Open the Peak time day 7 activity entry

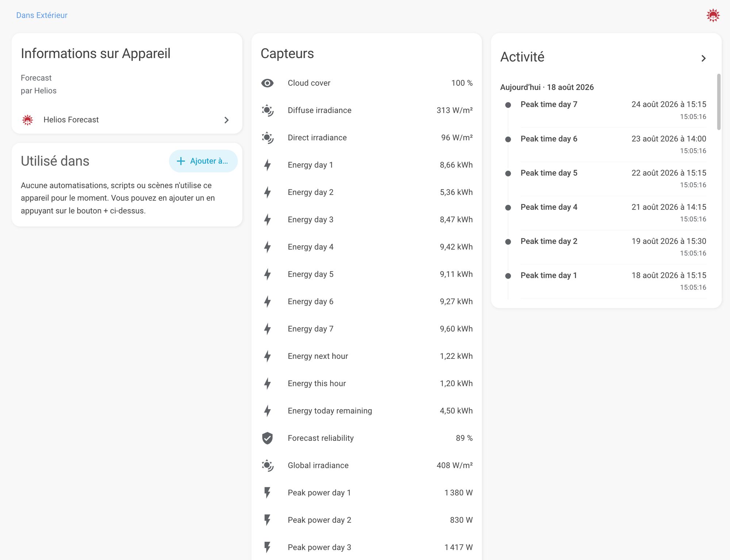point(613,110)
